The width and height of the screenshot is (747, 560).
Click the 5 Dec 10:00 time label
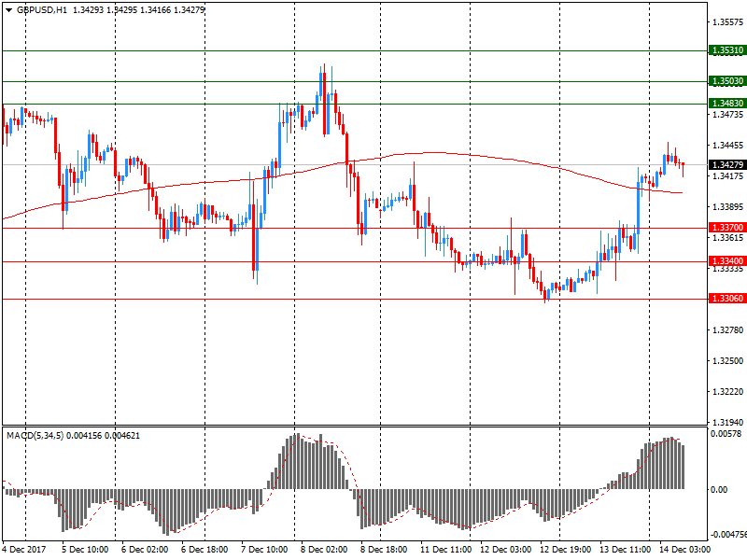(85, 549)
